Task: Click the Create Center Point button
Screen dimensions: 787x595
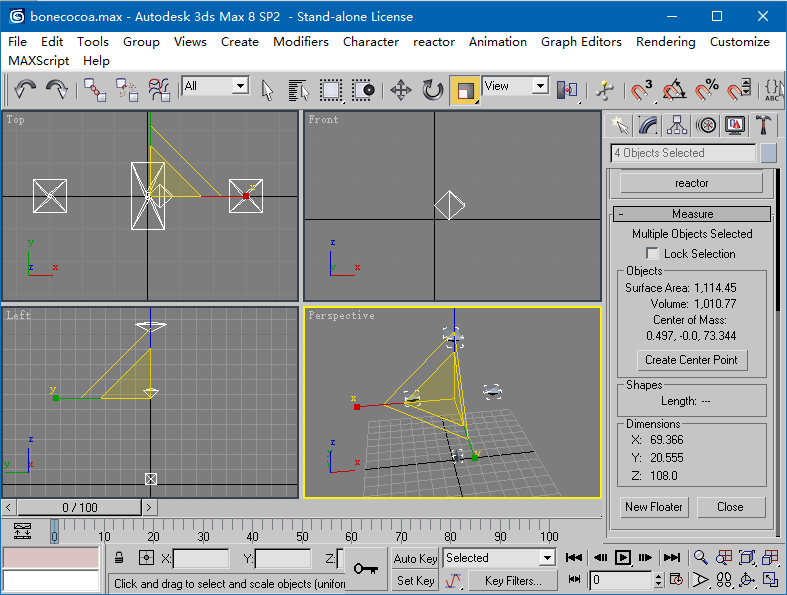Action: click(x=691, y=360)
